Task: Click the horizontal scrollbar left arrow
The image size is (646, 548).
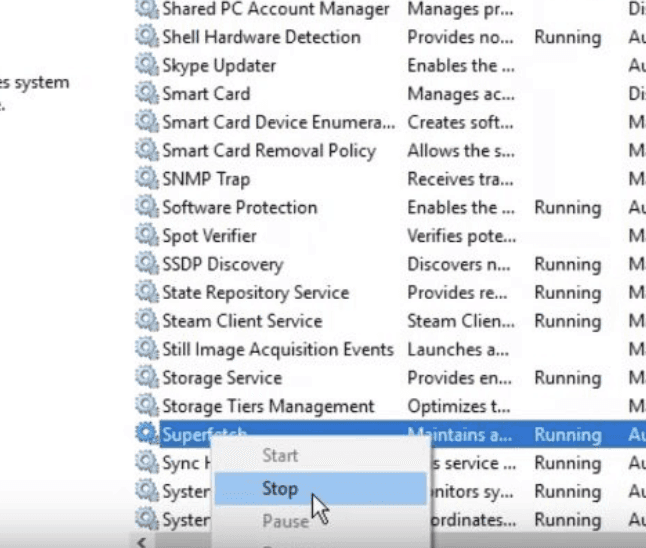Action: point(141,542)
